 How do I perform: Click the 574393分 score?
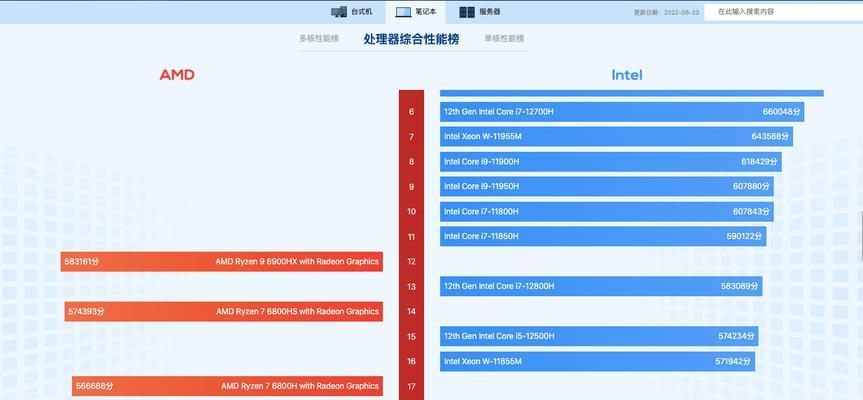86,311
